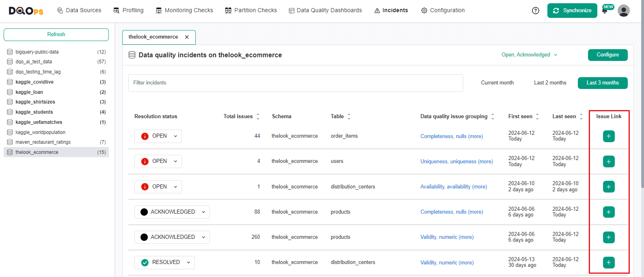The image size is (644, 277).
Task: Click database icon next to kaggle_students
Action: [x=10, y=112]
